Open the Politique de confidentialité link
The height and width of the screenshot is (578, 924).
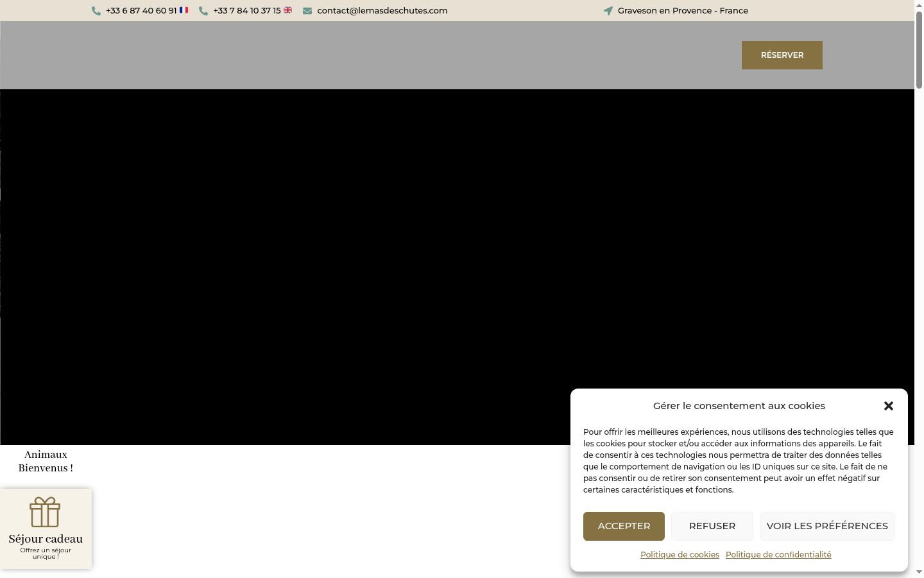(x=778, y=555)
